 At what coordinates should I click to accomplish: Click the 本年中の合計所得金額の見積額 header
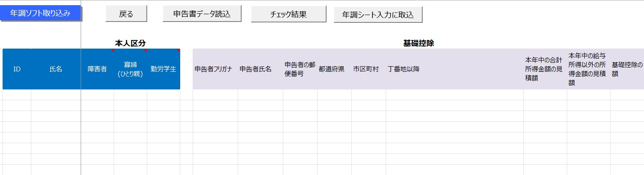point(544,69)
